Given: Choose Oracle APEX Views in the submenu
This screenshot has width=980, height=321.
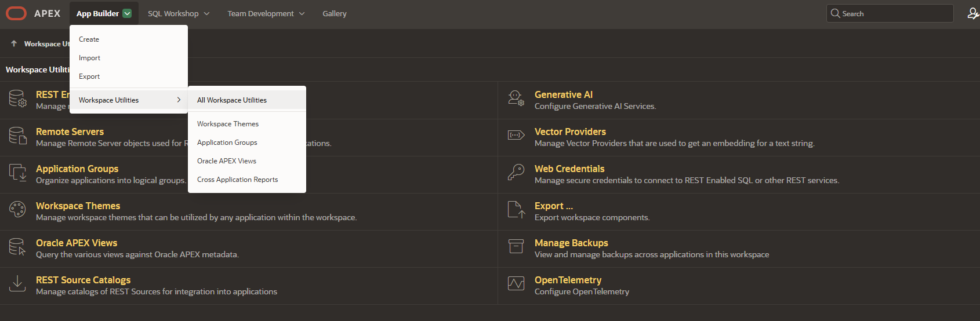Looking at the screenshot, I should coord(247,161).
